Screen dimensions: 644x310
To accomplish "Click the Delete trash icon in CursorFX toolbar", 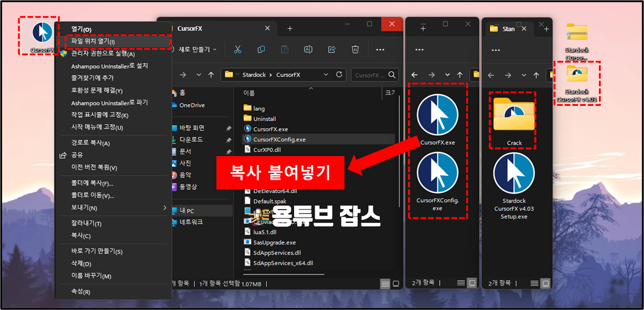I will tap(355, 50).
